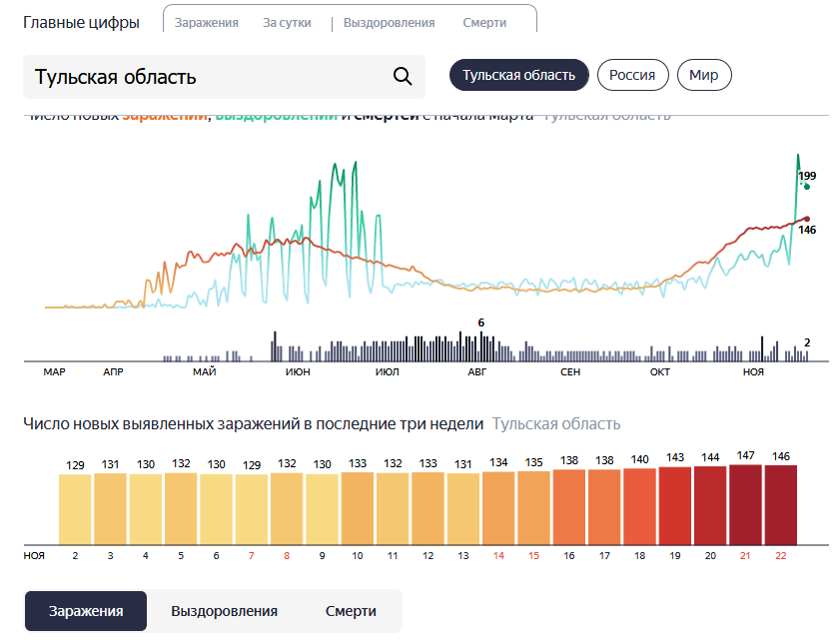Switch to the За сутки tab
This screenshot has height=644, width=840.
tap(287, 23)
